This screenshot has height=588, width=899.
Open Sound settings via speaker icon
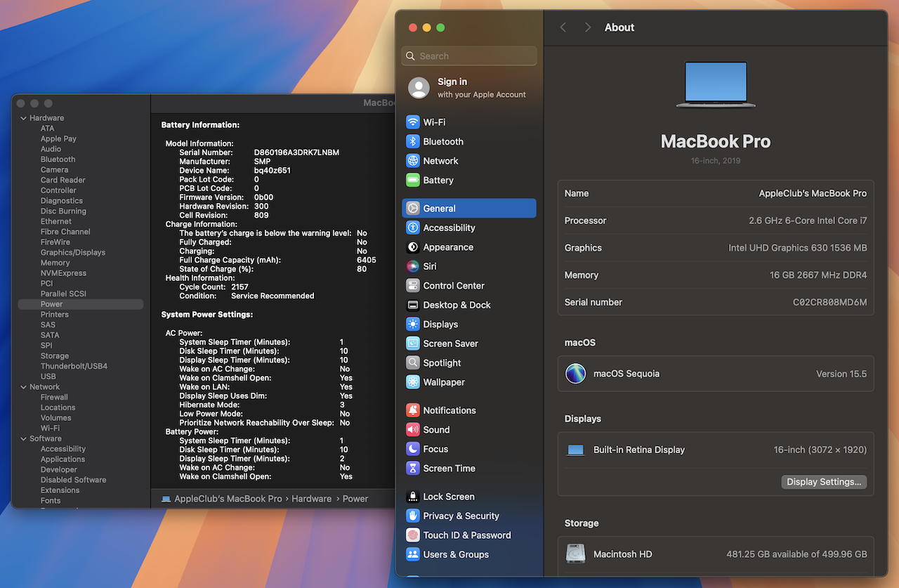pyautogui.click(x=413, y=430)
